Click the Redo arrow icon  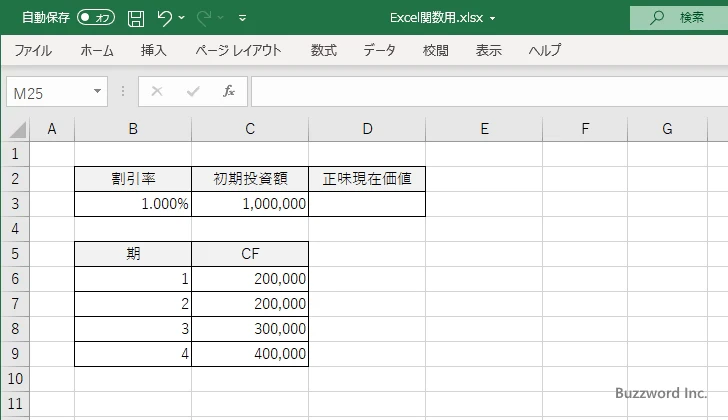(204, 18)
